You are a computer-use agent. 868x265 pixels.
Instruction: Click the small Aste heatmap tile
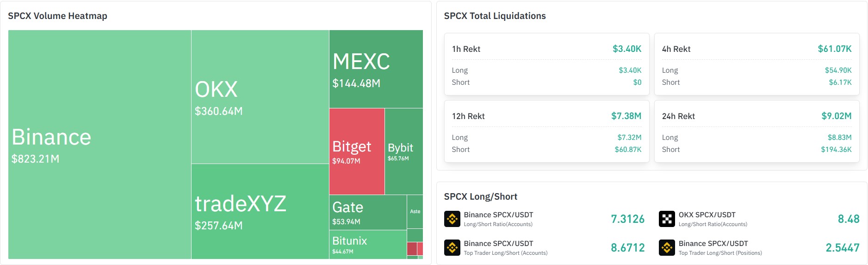coord(415,212)
